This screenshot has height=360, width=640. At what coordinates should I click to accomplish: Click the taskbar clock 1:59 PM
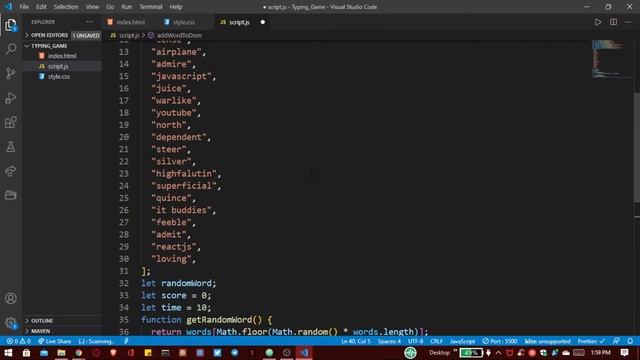601,353
